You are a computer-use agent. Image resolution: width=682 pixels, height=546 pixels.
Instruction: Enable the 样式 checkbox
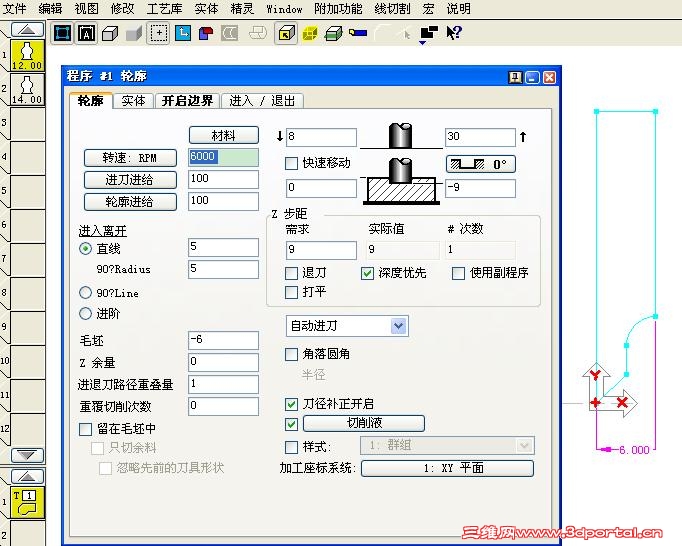tap(291, 447)
